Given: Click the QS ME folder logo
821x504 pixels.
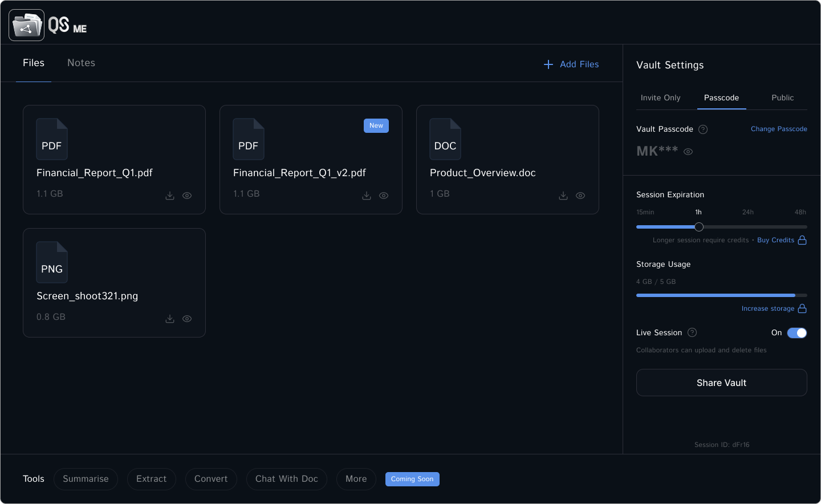Looking at the screenshot, I should point(26,25).
